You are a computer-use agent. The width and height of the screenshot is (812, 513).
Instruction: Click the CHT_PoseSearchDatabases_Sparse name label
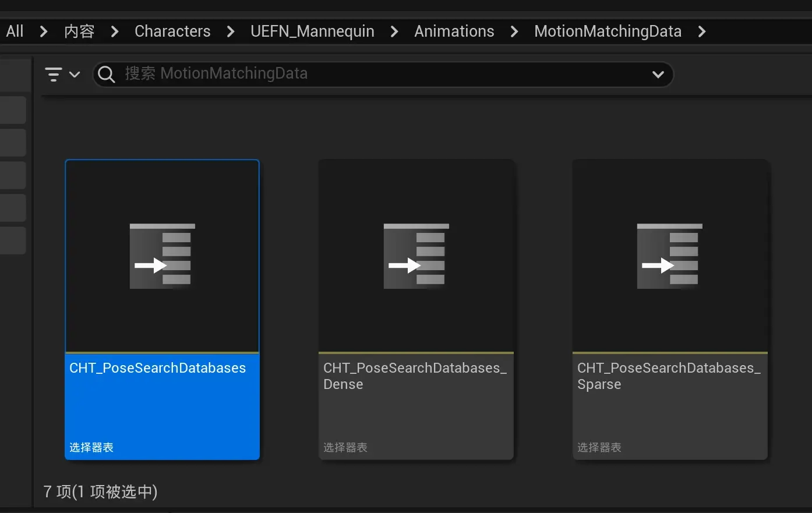point(669,376)
